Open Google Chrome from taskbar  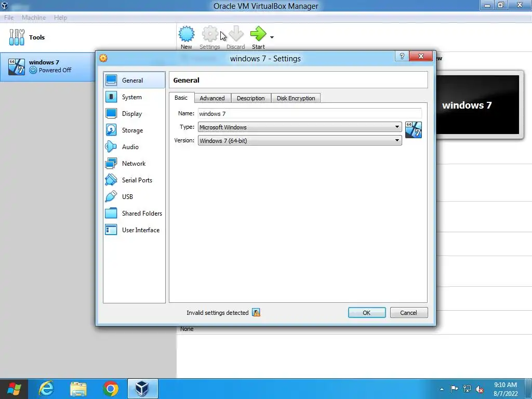click(110, 389)
